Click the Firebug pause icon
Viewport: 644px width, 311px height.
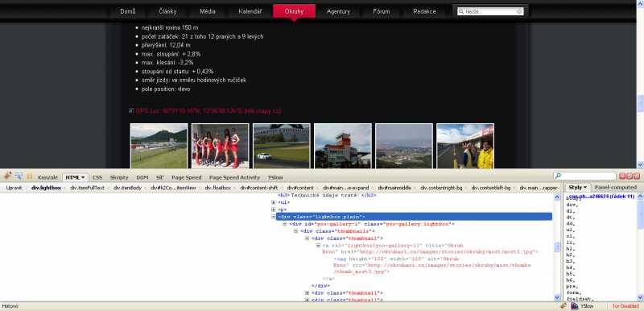pos(30,176)
